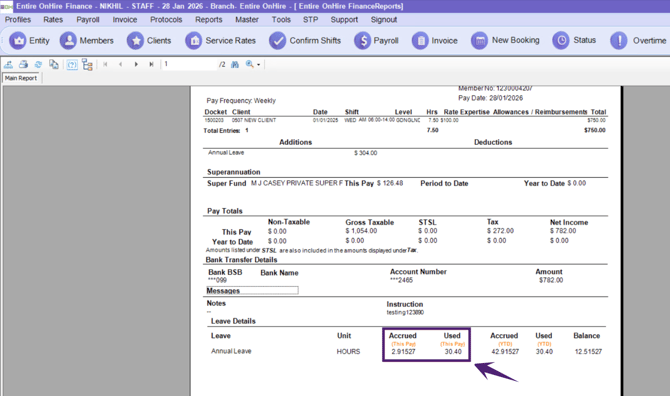Click accrued this pay value 2.91527

tap(403, 352)
